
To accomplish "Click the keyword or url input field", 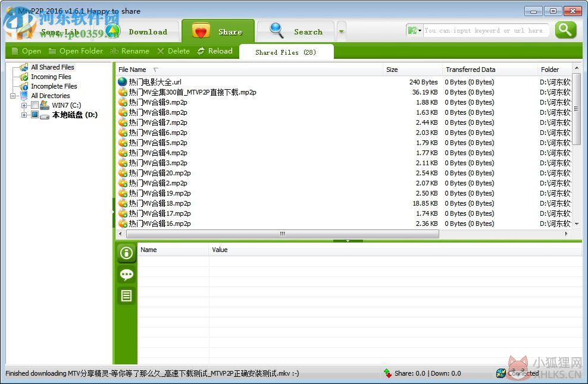I will (x=486, y=30).
